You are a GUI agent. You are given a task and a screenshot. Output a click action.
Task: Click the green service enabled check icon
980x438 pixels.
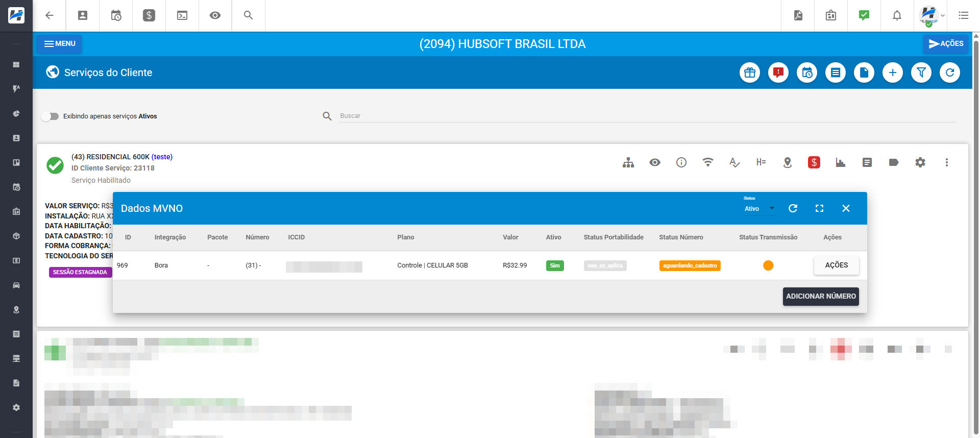(55, 165)
